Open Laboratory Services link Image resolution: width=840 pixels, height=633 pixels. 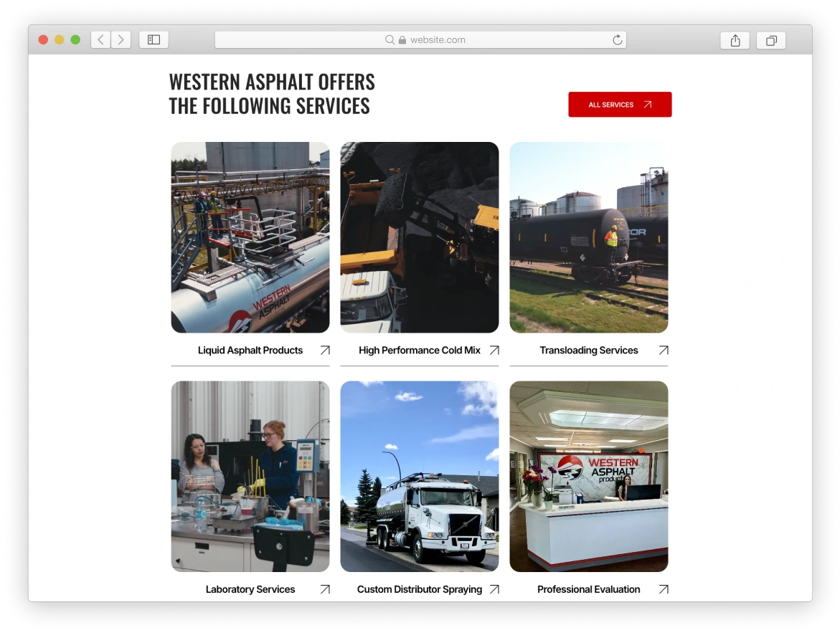(x=250, y=589)
